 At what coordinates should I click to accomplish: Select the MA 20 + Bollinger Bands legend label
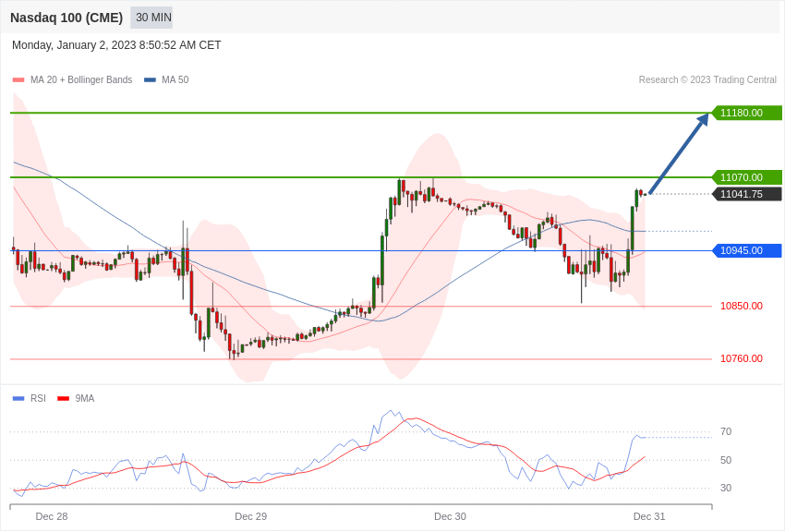click(81, 80)
